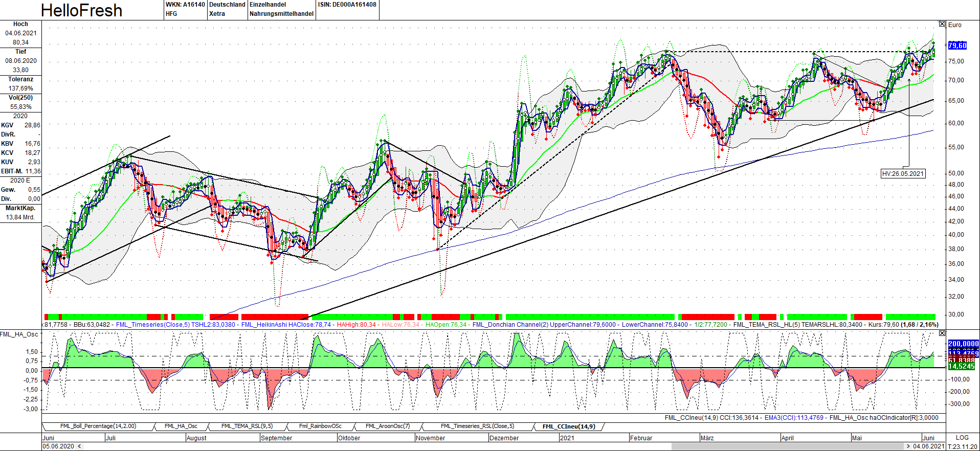Toggle the LOG scale button
The height and width of the screenshot is (451, 980).
tap(962, 438)
